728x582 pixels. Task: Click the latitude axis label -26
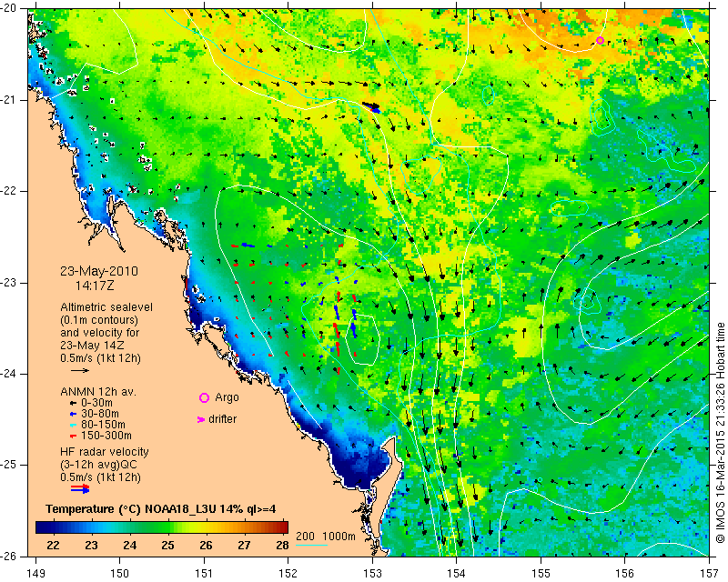9,556
